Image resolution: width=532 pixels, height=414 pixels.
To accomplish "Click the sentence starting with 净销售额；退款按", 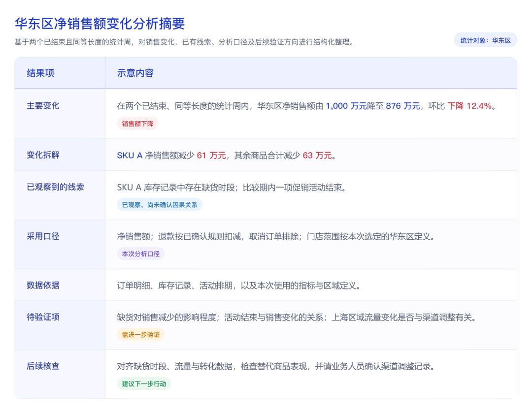I will point(276,237).
